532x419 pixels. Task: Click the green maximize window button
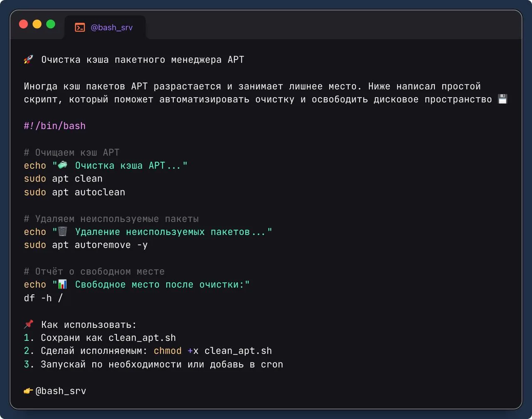pos(51,24)
